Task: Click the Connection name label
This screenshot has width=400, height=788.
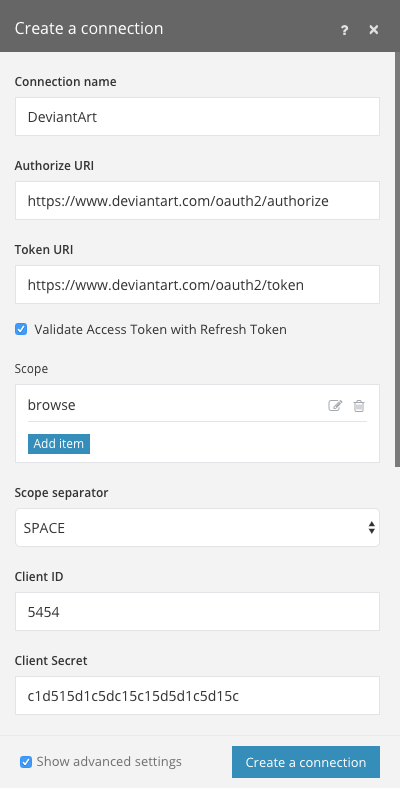Action: coord(65,82)
